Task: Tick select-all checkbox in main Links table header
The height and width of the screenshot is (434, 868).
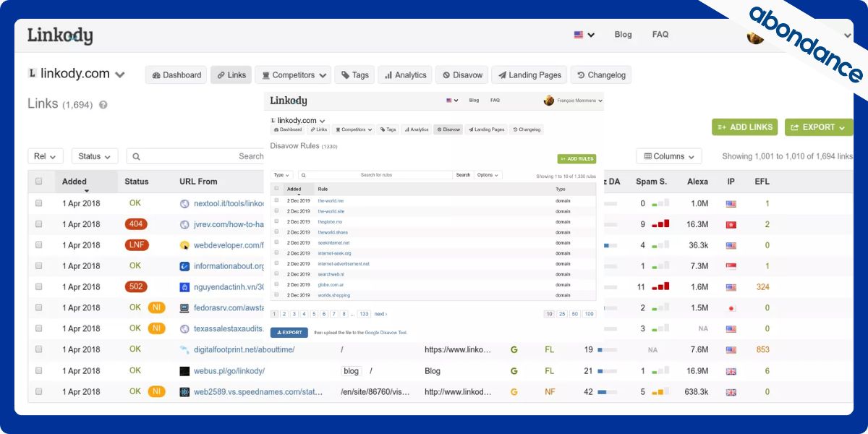Action: [39, 182]
